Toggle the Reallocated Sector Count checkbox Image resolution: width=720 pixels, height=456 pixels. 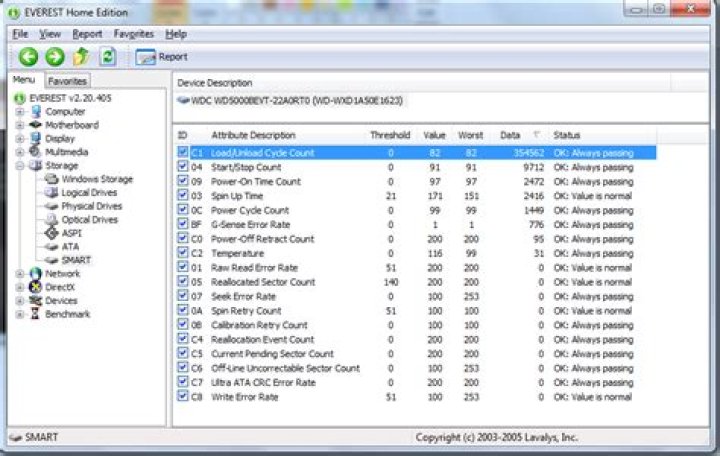pos(183,281)
